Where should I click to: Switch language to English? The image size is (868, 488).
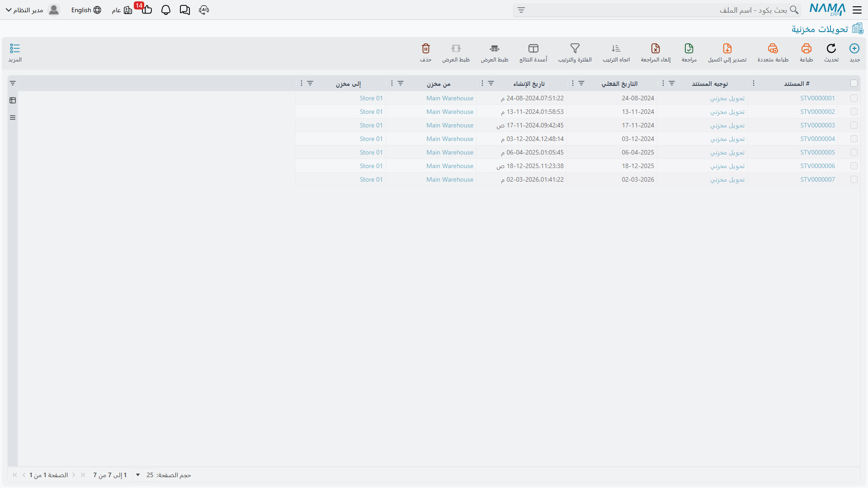coord(86,10)
